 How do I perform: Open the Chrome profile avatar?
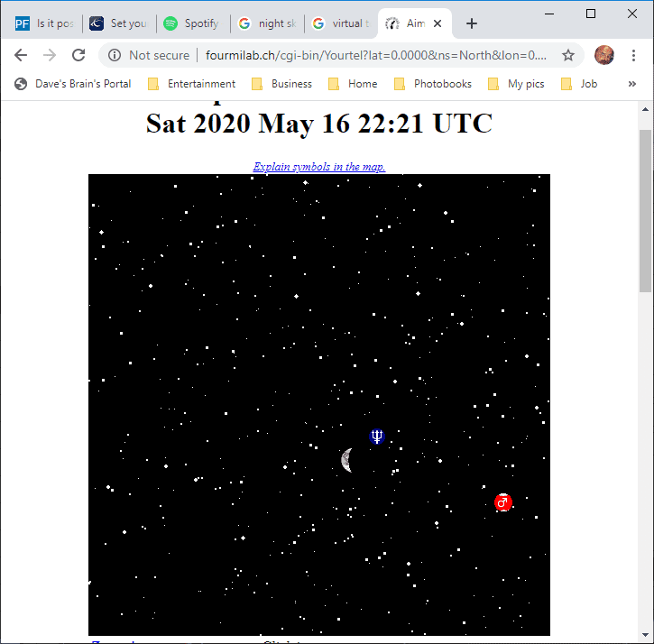pyautogui.click(x=603, y=55)
